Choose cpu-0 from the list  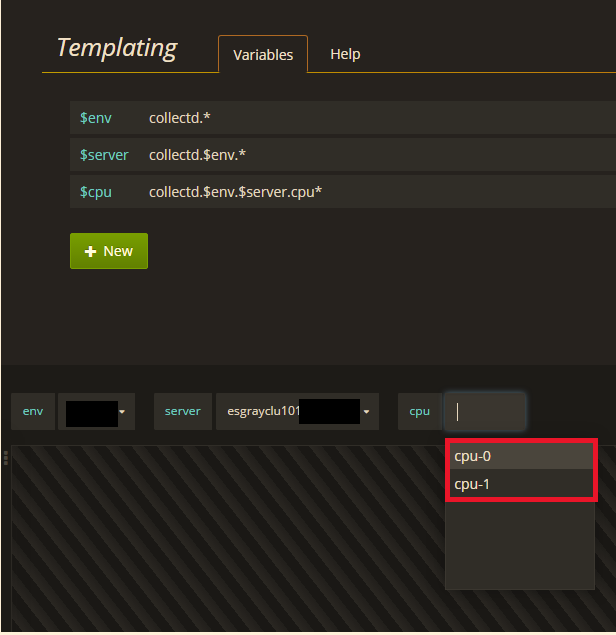pyautogui.click(x=521, y=456)
